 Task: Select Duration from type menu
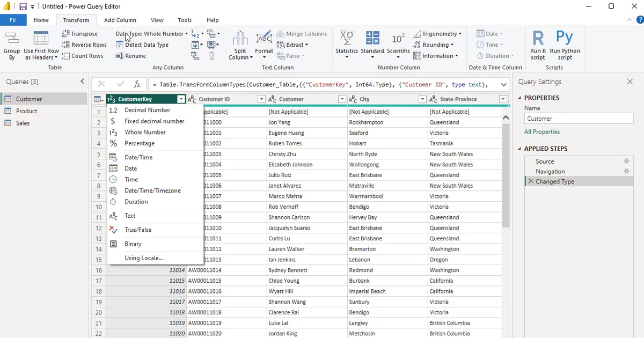(x=155, y=202)
